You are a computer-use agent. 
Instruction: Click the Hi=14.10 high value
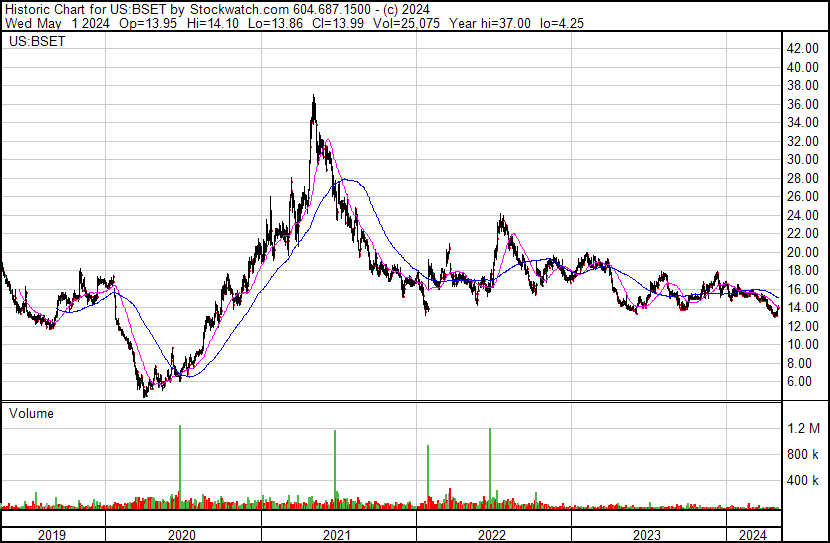tap(213, 23)
